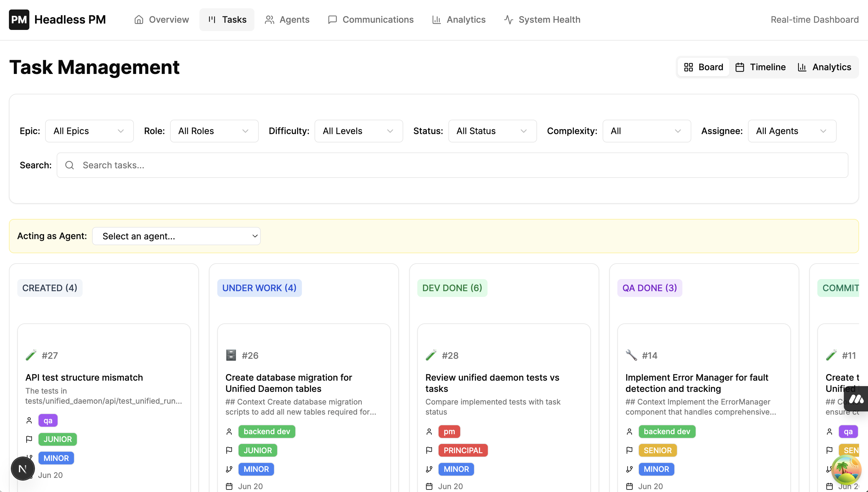Open the System Health page

click(x=542, y=20)
